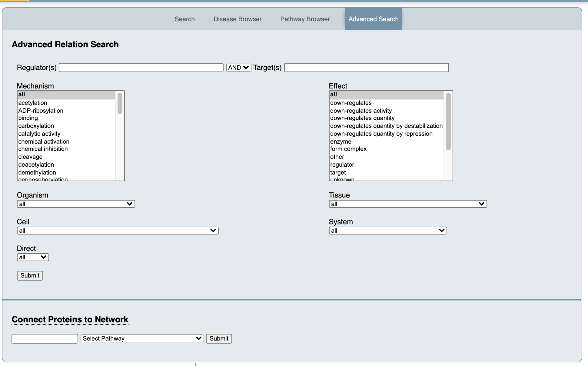The width and height of the screenshot is (588, 366).
Task: Click the Mechanism list scrollbar thumb
Action: (120, 103)
